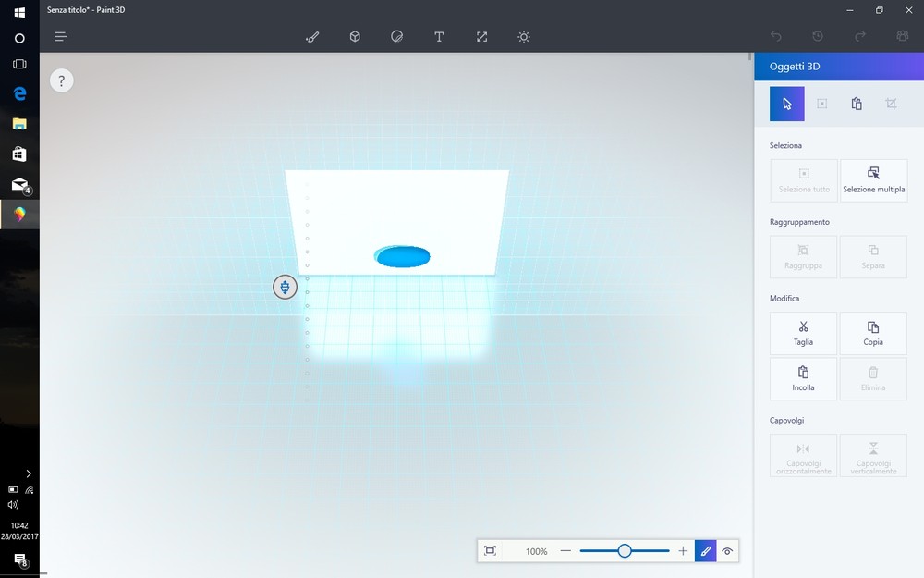Click Capovolgi verticalmente
The image size is (924, 578).
coord(873,455)
